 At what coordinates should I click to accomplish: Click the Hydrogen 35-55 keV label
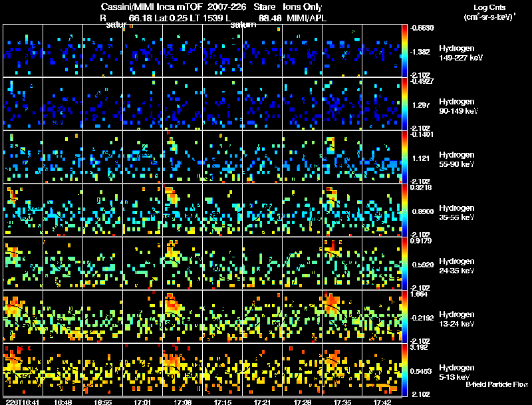point(457,213)
